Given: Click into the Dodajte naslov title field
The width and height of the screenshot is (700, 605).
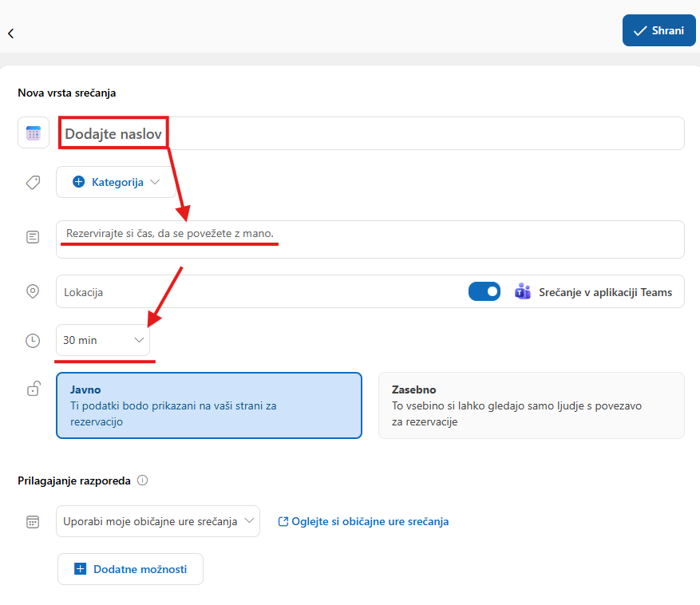Looking at the screenshot, I should pos(370,133).
